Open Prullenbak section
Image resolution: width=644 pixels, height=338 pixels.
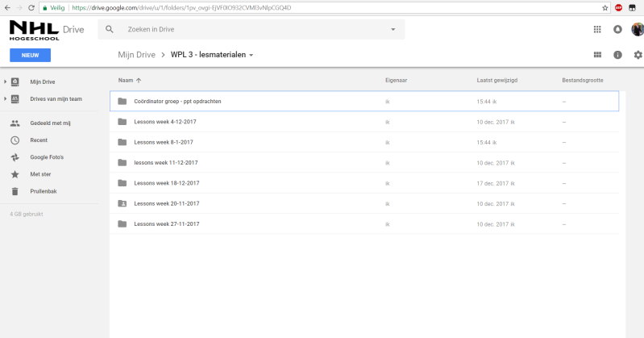pos(44,191)
